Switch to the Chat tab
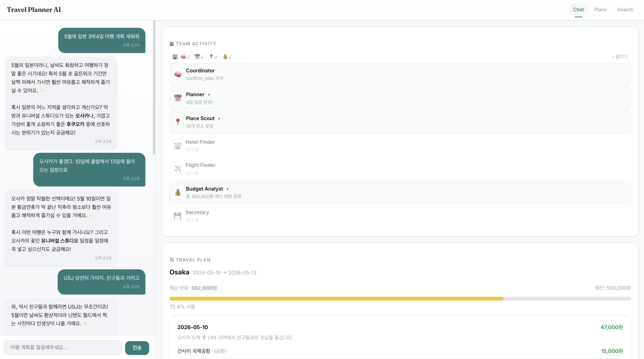This screenshot has width=644, height=359. click(x=578, y=10)
